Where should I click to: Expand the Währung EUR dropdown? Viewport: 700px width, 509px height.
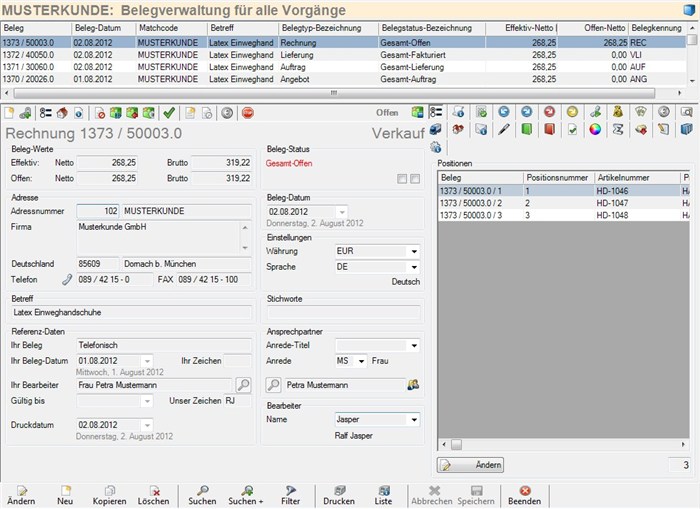tap(414, 251)
